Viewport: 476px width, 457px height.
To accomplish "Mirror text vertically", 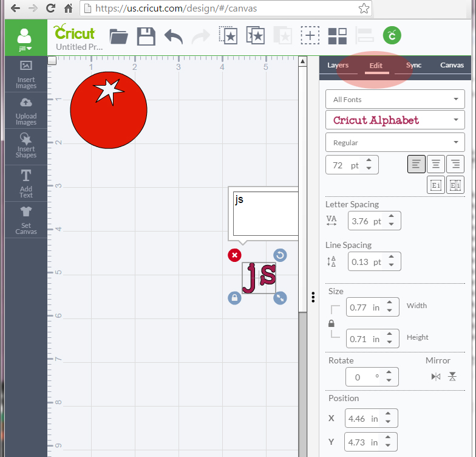I will coord(452,377).
